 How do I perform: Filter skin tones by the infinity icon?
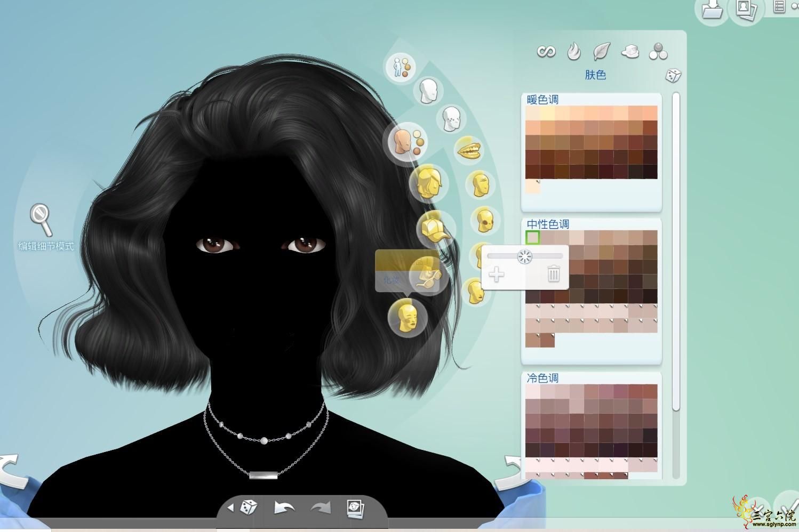coord(546,52)
